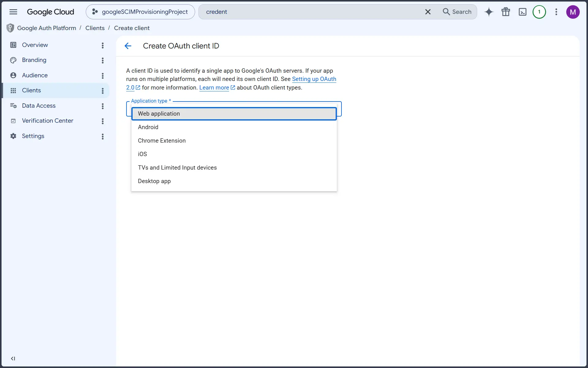Viewport: 588px width, 368px height.
Task: Open the Audience row three-dot menu
Action: [103, 76]
